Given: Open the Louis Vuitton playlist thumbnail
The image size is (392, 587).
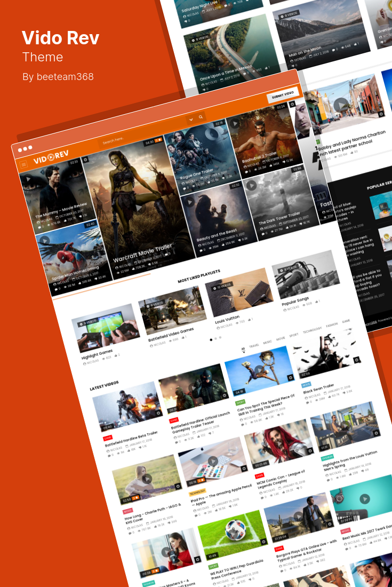Looking at the screenshot, I should point(239,292).
